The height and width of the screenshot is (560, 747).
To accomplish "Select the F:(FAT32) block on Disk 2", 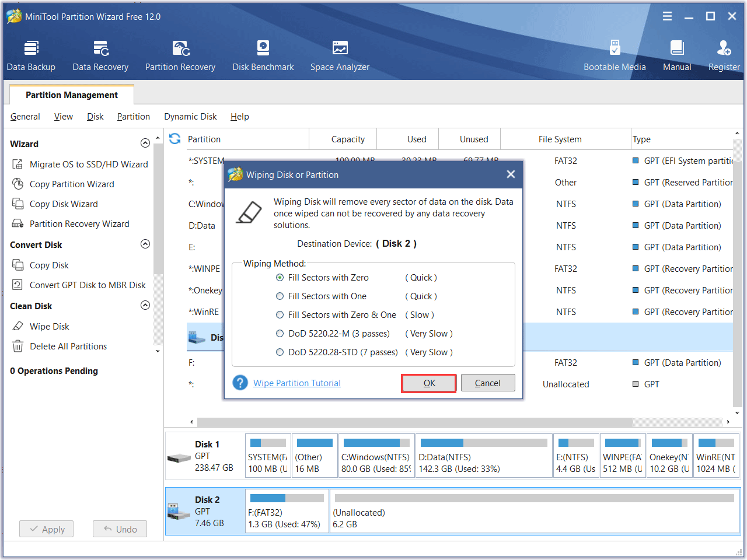I will (287, 512).
